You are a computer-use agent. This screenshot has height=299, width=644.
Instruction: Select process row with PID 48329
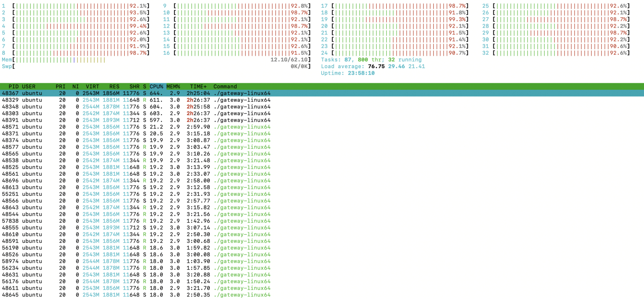tap(322, 100)
